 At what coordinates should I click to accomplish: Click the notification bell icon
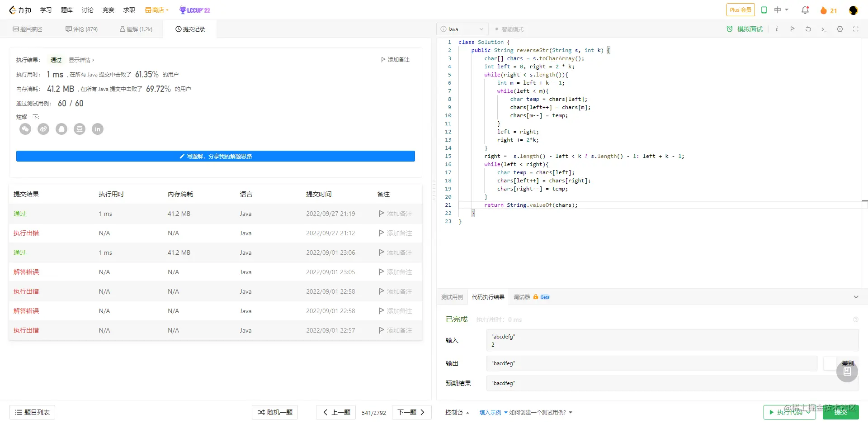[805, 10]
